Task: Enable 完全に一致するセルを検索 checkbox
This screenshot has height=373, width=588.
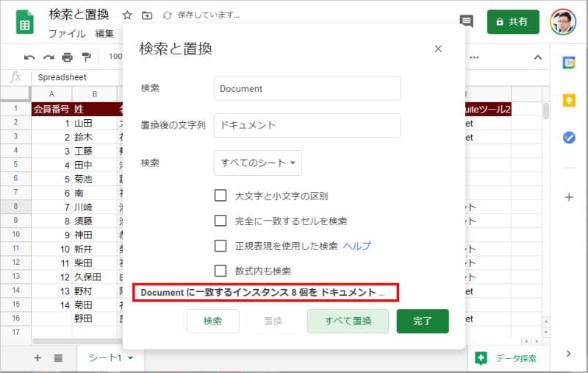Action: click(220, 221)
